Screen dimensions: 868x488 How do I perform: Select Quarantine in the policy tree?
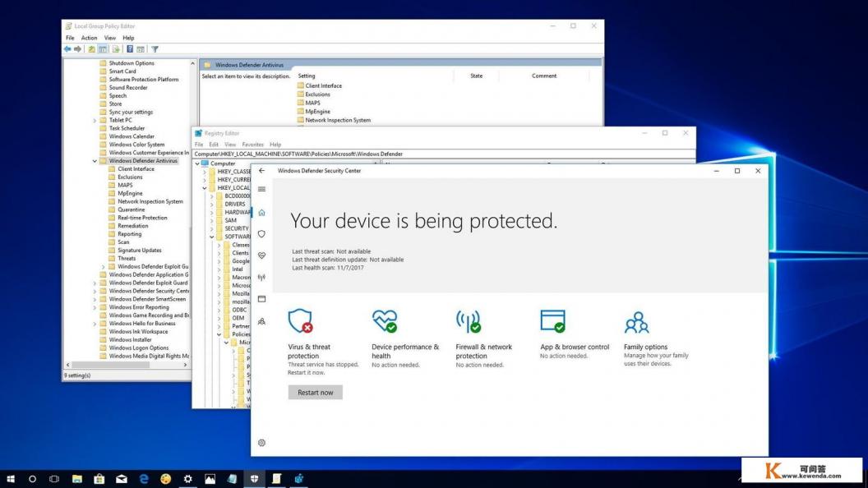pyautogui.click(x=132, y=209)
